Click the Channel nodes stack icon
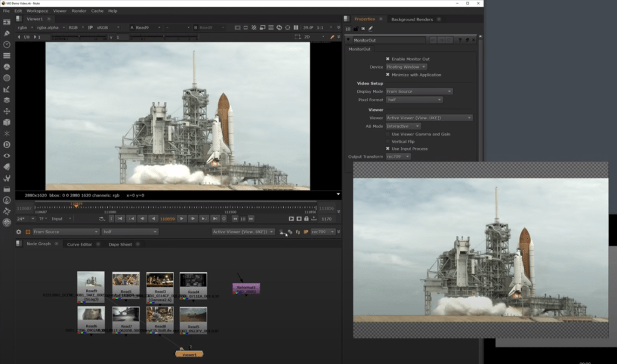 coord(7,55)
